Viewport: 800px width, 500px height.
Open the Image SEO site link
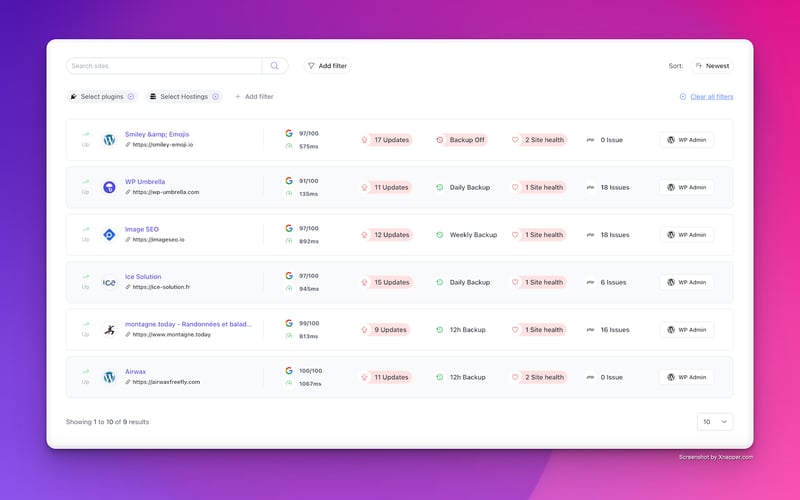(142, 229)
